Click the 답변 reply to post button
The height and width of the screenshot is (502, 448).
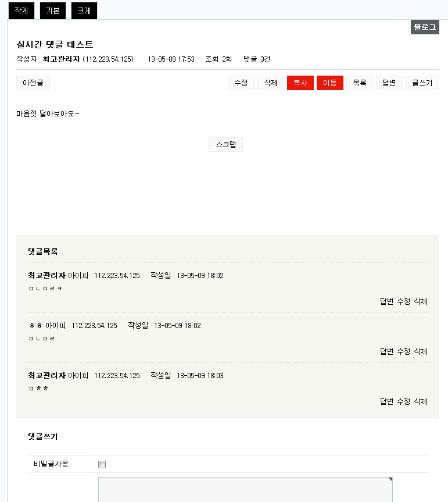pos(389,83)
